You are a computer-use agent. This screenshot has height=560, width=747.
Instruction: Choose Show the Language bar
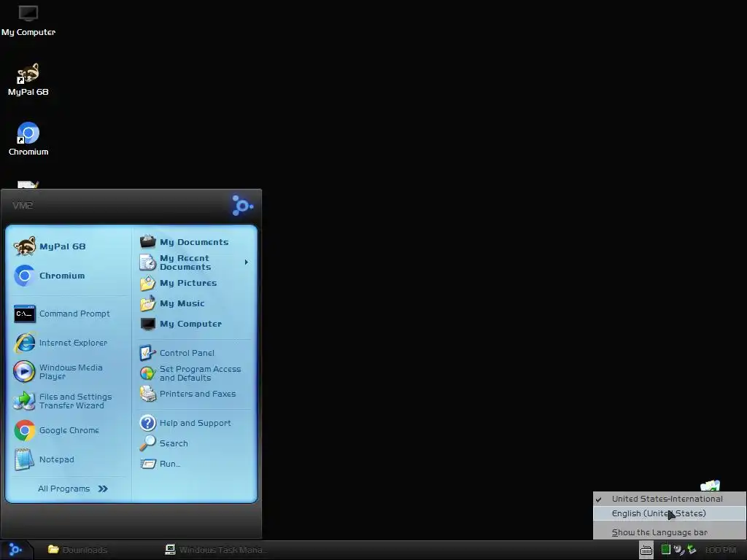click(x=670, y=532)
